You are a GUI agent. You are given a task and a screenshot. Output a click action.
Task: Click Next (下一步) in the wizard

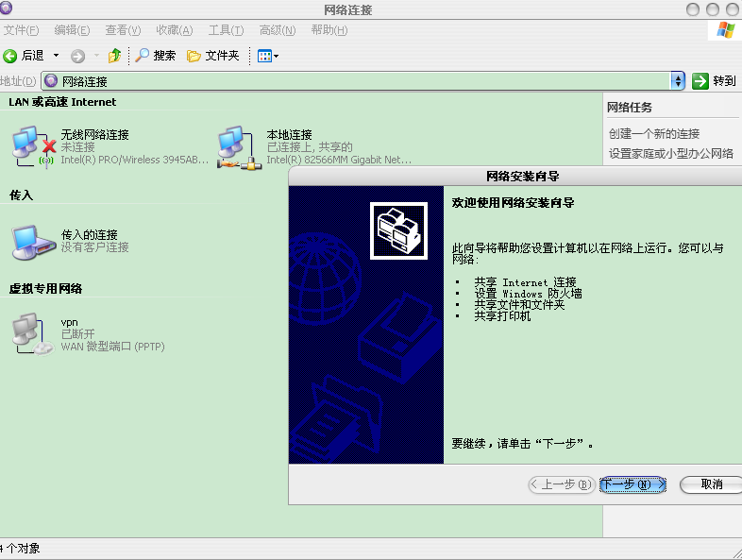coord(632,484)
